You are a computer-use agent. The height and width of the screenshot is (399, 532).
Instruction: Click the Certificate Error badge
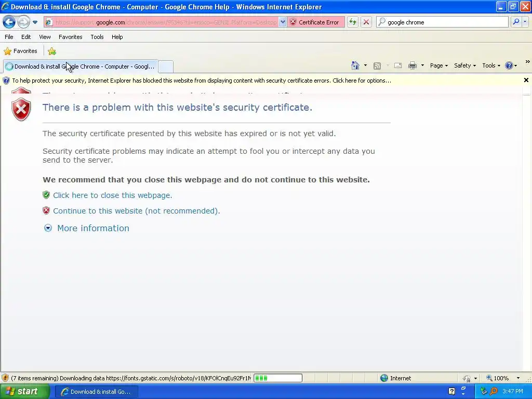click(315, 22)
